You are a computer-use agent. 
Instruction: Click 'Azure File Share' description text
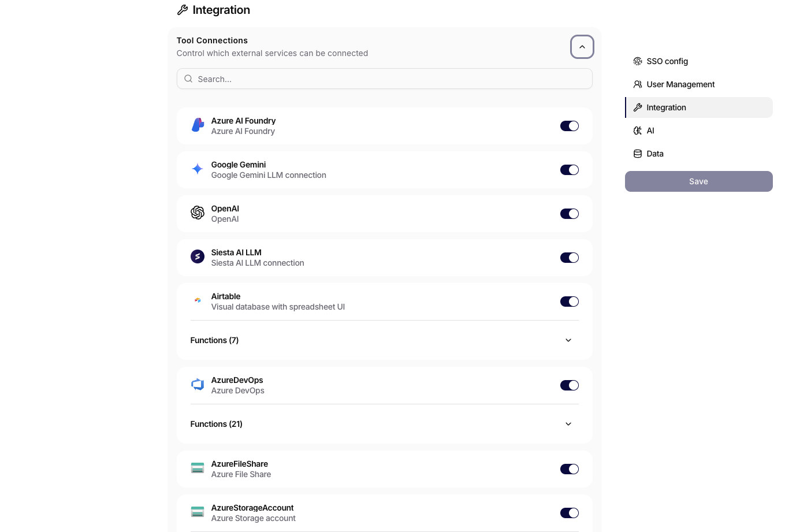tap(241, 474)
